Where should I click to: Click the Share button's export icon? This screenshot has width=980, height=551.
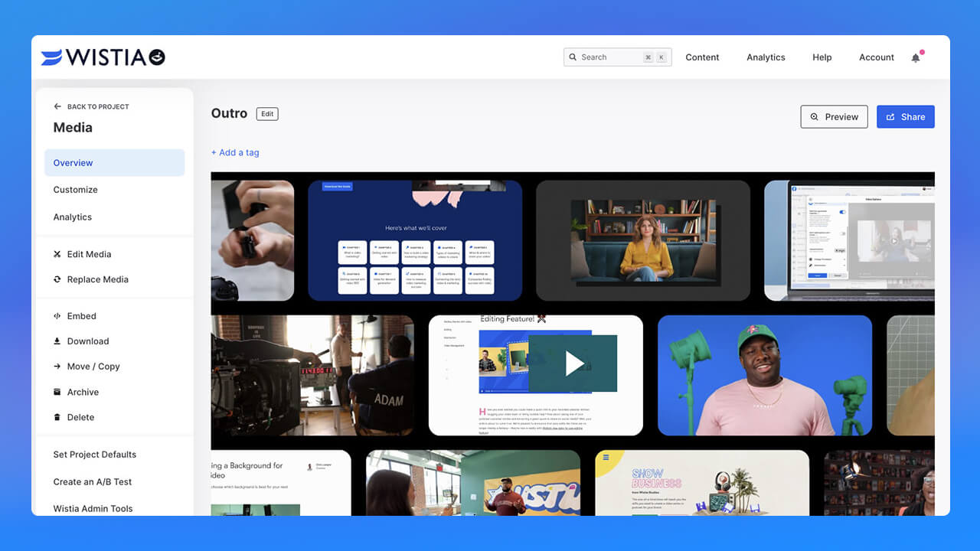[890, 117]
